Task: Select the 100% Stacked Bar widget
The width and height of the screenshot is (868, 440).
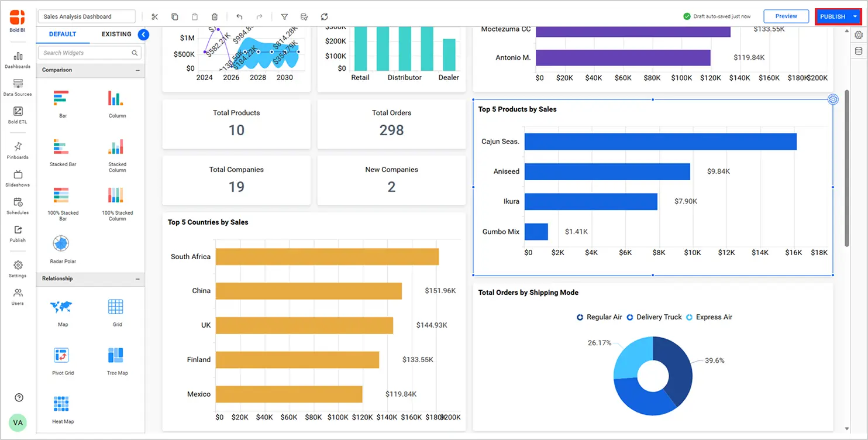Action: click(x=63, y=203)
